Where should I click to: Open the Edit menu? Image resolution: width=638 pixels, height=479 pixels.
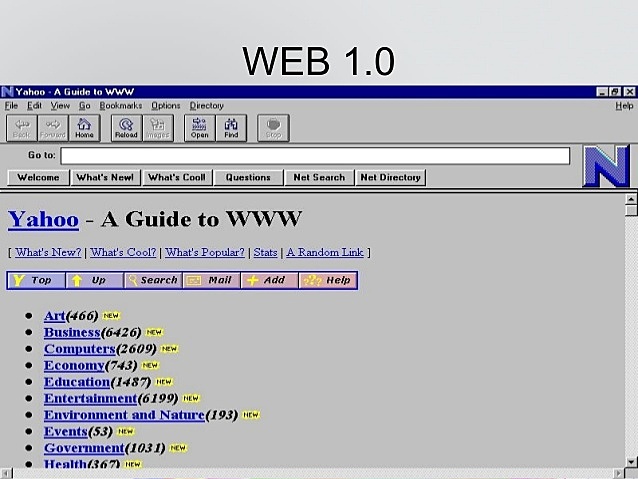click(34, 106)
